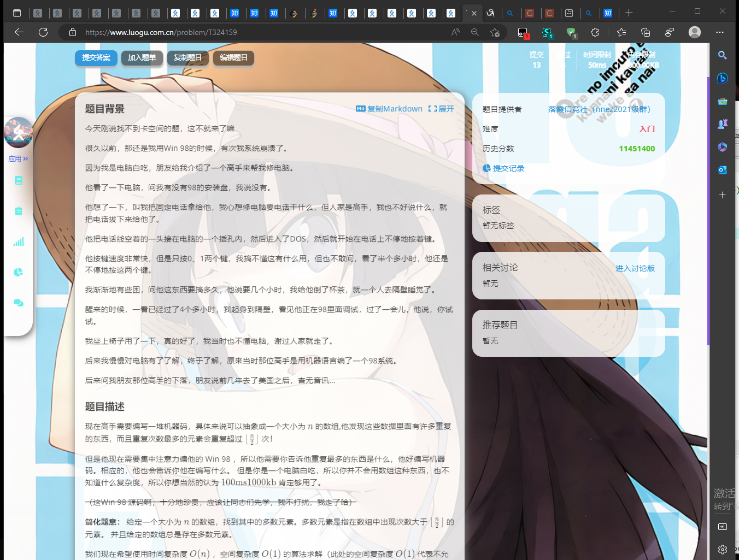The width and height of the screenshot is (739, 560).
Task: Open the chat bubbles discussion icon in sidebar
Action: 19,303
